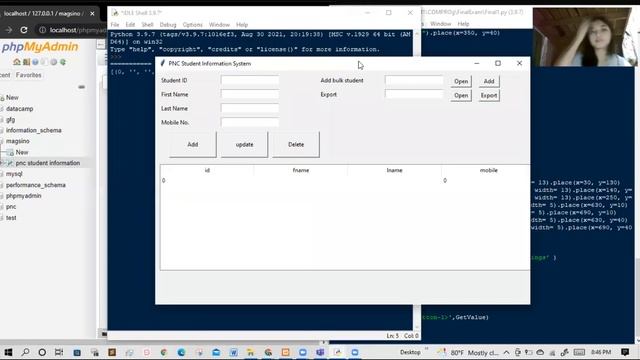Open Word from the taskbar
Image resolution: width=640 pixels, height=360 pixels.
pyautogui.click(x=233, y=352)
